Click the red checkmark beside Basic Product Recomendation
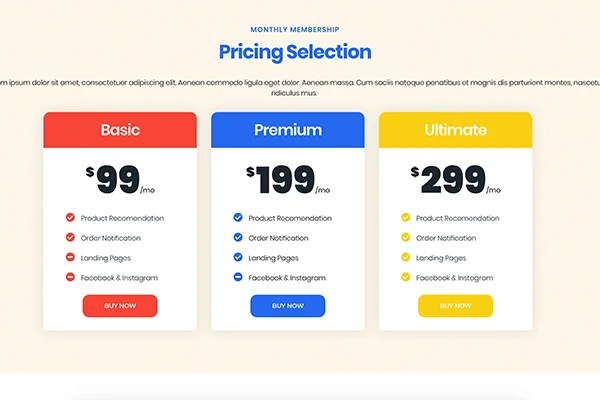 70,217
